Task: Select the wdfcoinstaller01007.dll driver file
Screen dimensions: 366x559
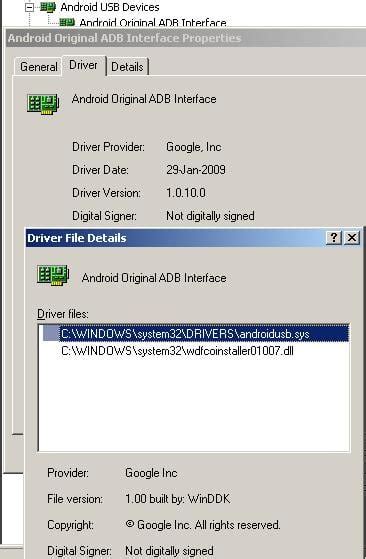Action: [x=177, y=351]
